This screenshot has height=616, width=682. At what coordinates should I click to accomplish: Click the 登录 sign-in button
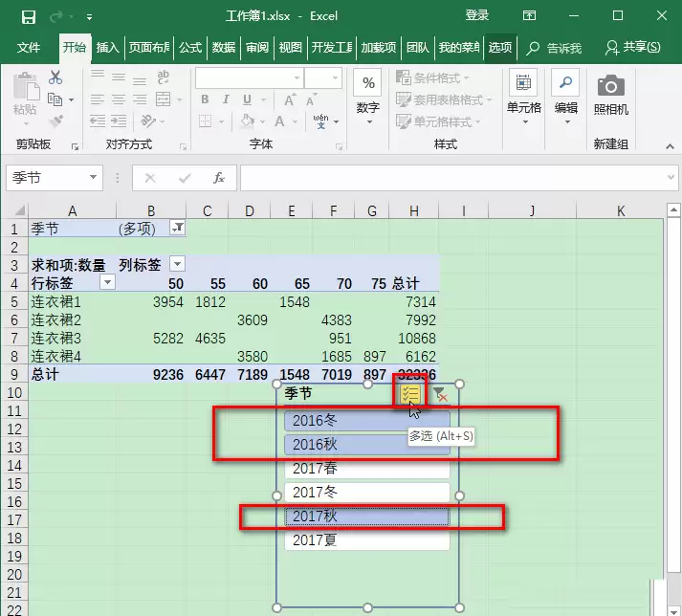pos(477,15)
